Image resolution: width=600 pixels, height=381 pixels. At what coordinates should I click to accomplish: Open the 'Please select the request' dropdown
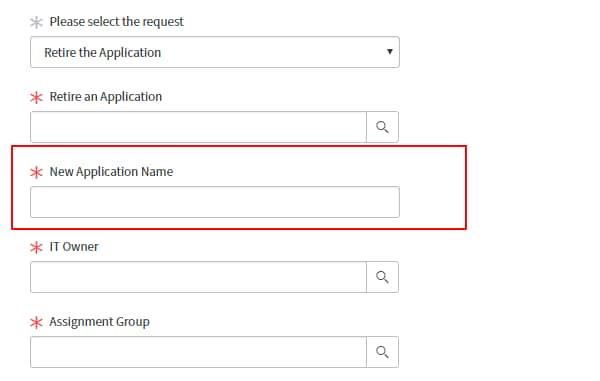pos(215,52)
